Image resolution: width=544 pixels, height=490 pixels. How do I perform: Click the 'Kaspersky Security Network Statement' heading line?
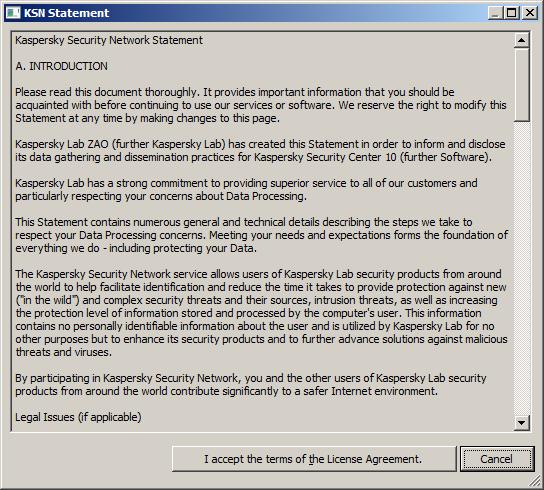[x=109, y=40]
